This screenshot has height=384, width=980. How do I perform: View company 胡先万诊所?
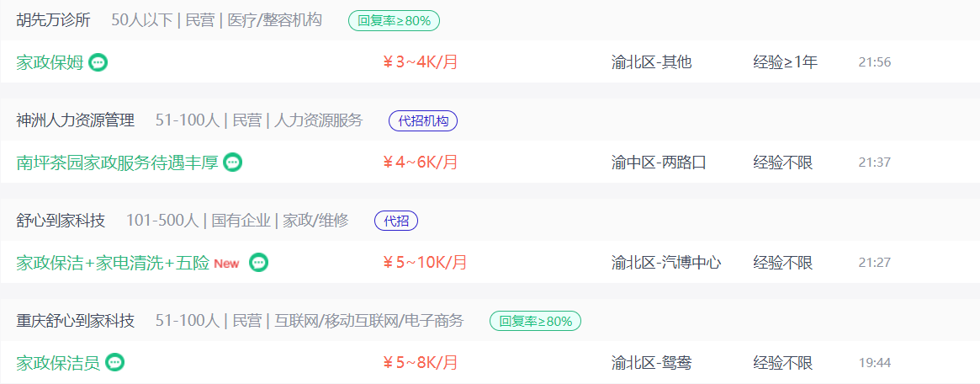coord(54,21)
